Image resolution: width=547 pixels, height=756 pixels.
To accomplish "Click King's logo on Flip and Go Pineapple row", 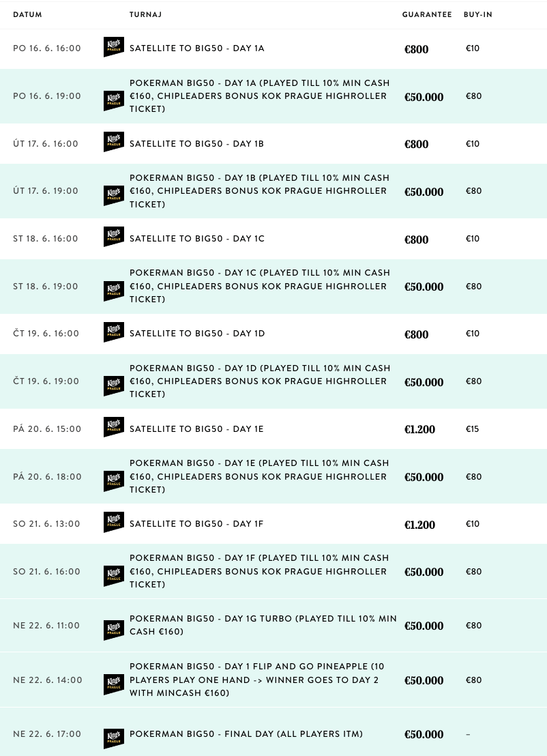I will [114, 684].
